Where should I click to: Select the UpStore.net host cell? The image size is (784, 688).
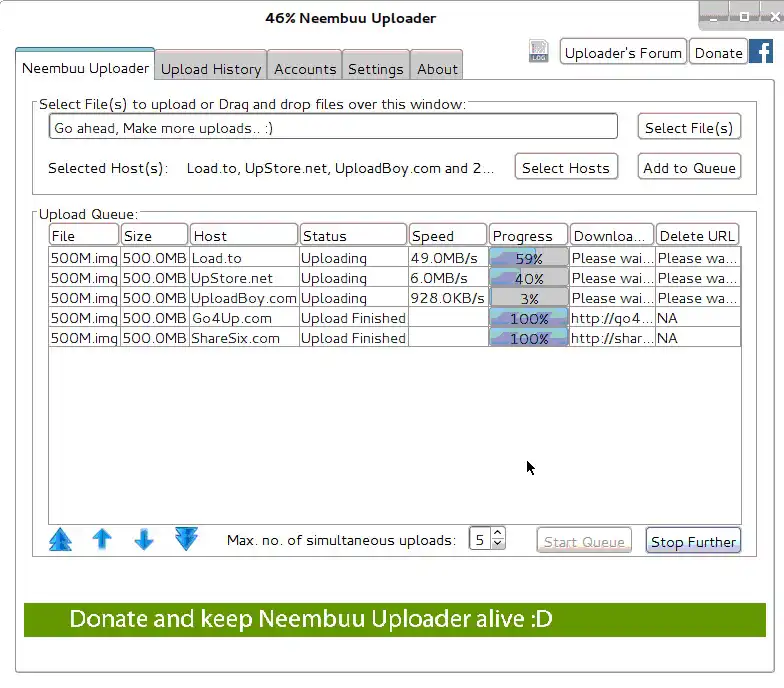click(x=244, y=278)
